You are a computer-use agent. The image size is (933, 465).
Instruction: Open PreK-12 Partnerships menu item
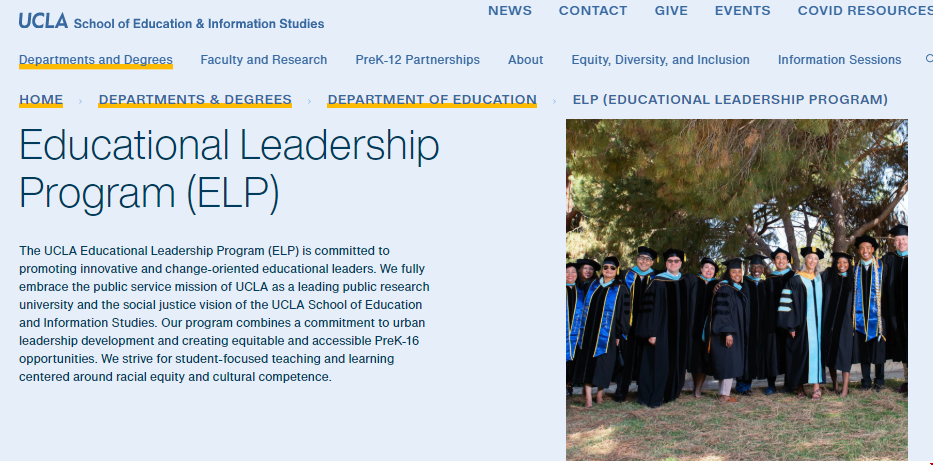[x=417, y=60]
